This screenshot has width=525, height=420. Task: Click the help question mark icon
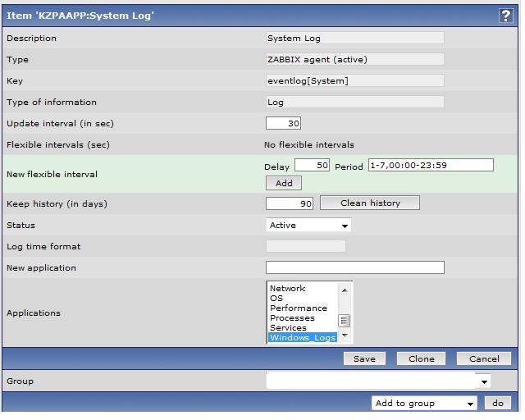pos(504,16)
